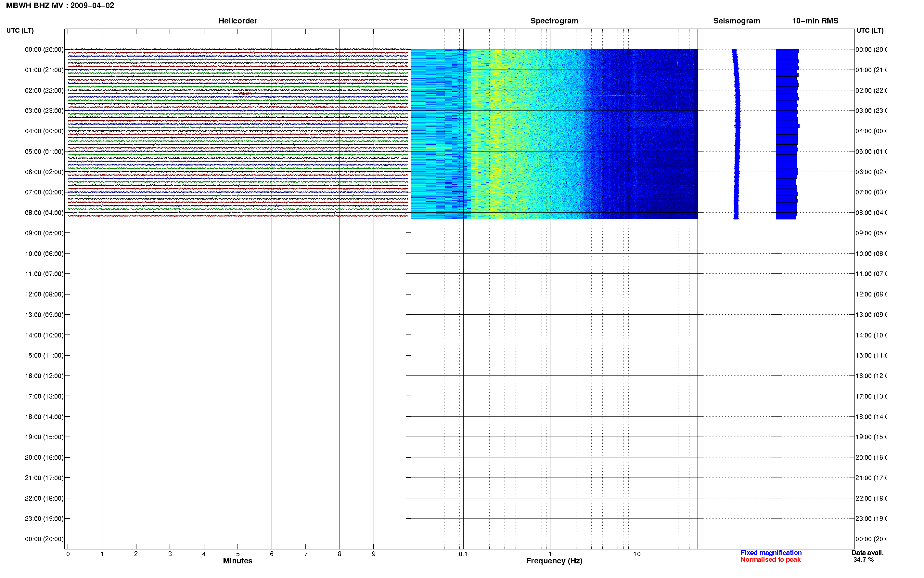Image resolution: width=924 pixels, height=578 pixels.
Task: Click the left 06:00 (02:00) time label
Action: pos(44,172)
